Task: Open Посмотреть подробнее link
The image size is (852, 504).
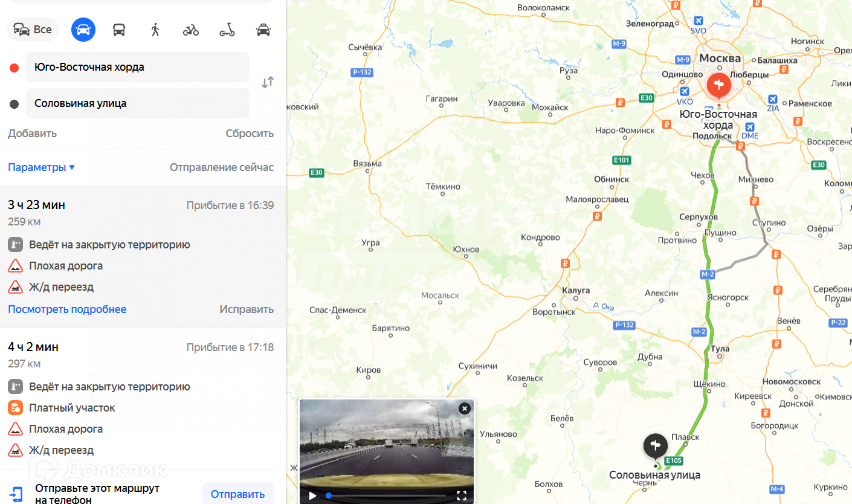Action: 67,309
